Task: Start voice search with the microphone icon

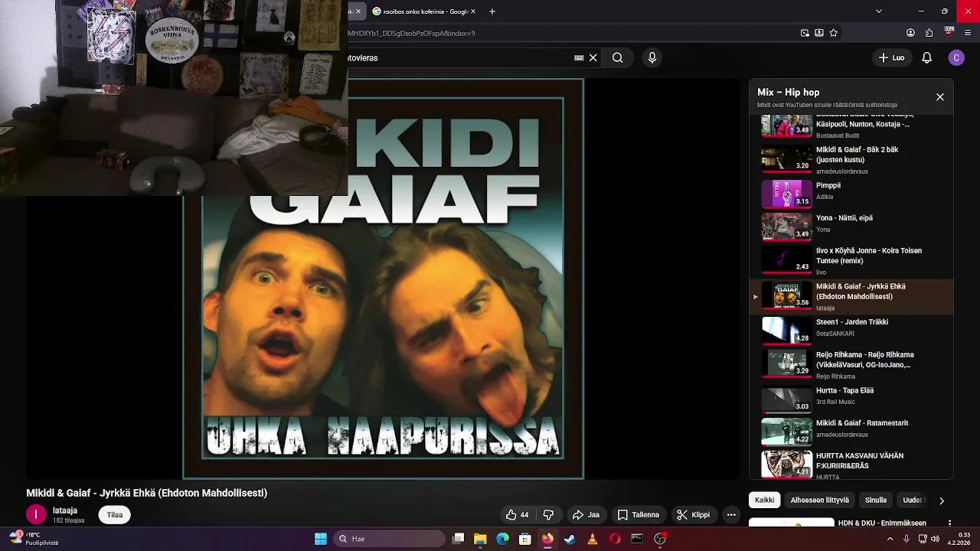Action: point(652,57)
